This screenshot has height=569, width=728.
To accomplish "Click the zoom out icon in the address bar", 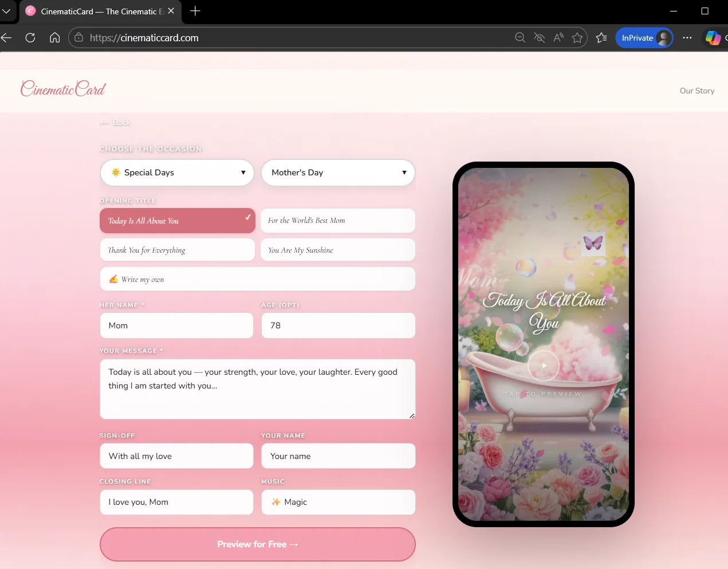I will coord(520,37).
